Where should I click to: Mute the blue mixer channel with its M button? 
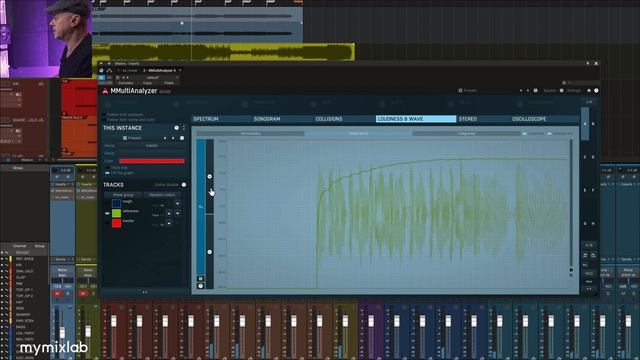(57, 293)
